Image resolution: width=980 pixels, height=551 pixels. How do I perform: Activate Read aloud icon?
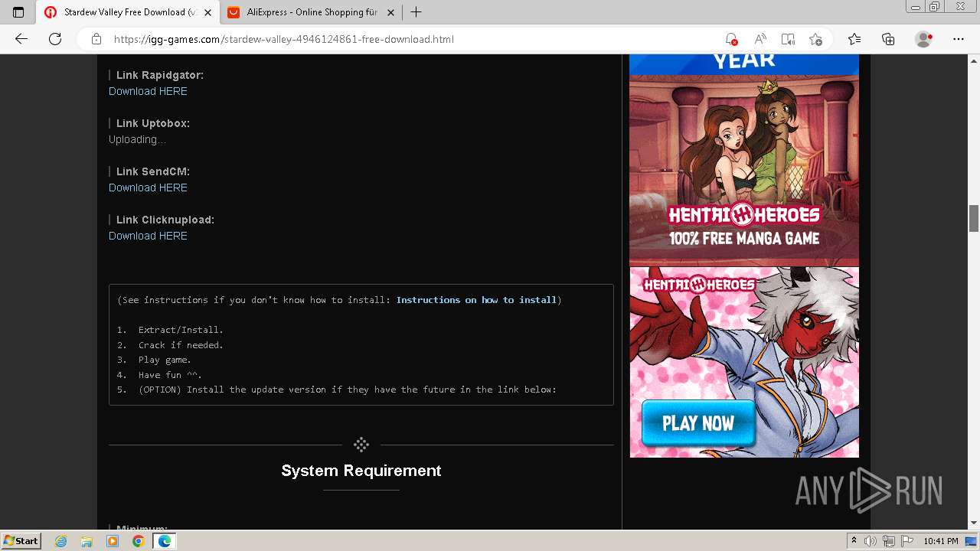[760, 39]
